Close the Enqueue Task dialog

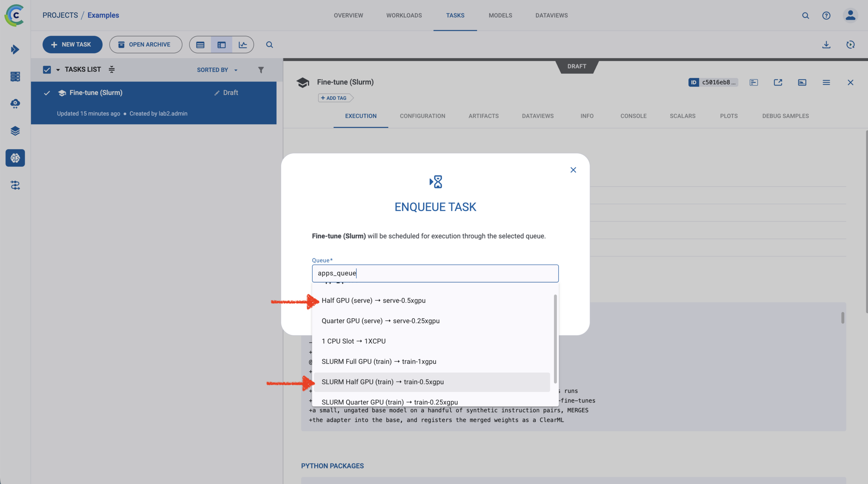(x=573, y=170)
